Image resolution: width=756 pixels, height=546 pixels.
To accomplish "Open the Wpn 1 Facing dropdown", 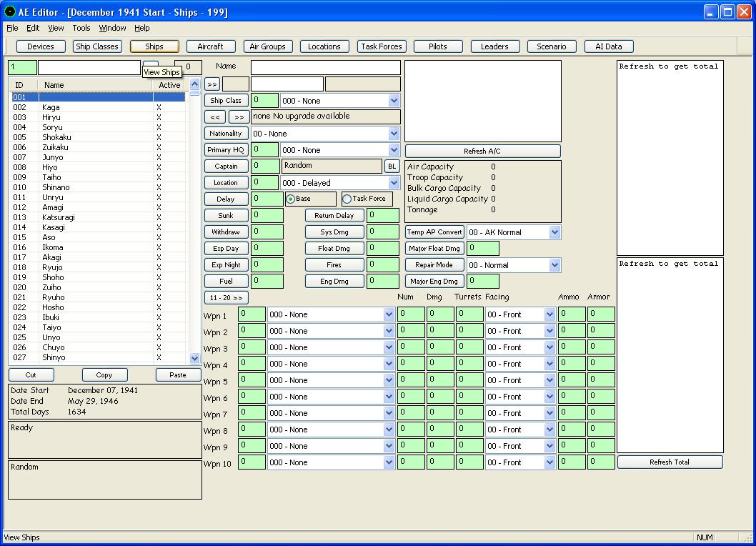I will coord(549,314).
